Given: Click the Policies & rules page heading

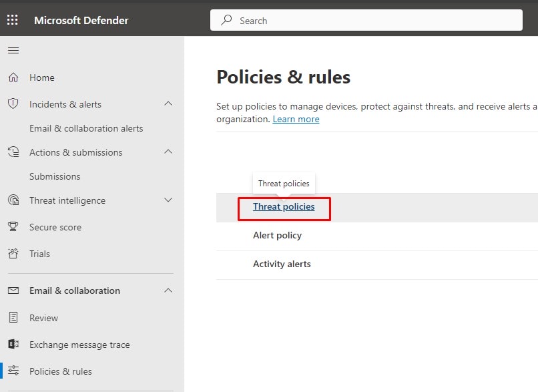Looking at the screenshot, I should 284,77.
